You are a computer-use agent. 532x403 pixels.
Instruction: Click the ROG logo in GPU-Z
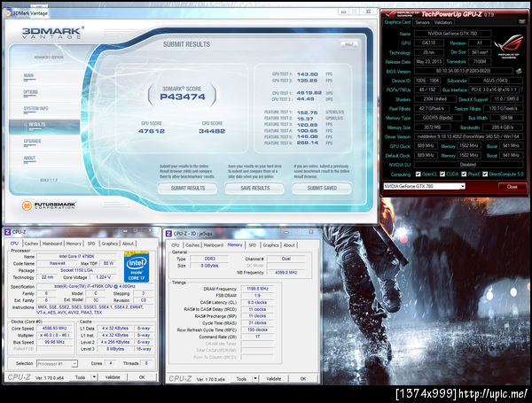[508, 46]
